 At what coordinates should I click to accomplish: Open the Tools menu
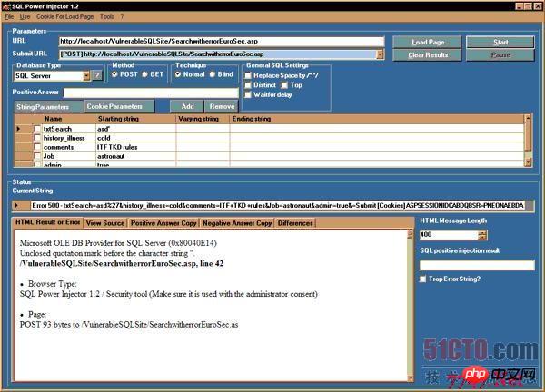click(106, 16)
